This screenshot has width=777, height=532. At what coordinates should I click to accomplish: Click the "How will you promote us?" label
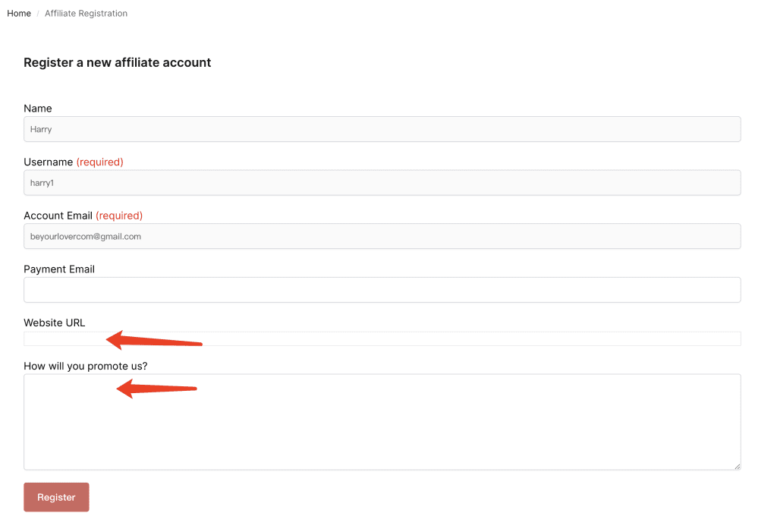(x=86, y=366)
